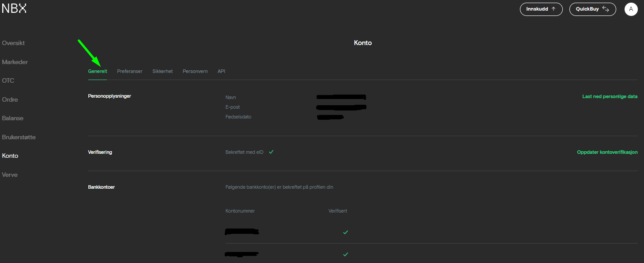Select OTC in the sidebar
The image size is (644, 263).
click(8, 81)
